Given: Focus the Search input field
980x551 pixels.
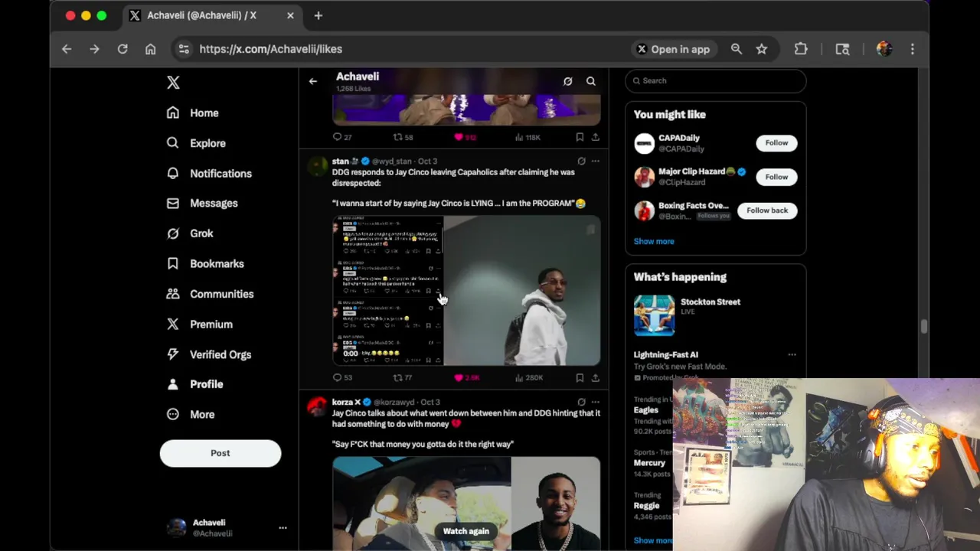Looking at the screenshot, I should (x=716, y=80).
